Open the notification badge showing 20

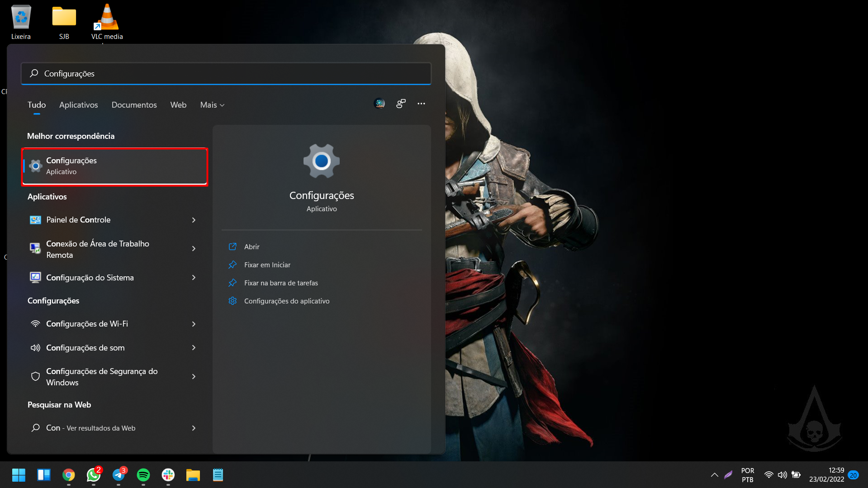(x=854, y=475)
